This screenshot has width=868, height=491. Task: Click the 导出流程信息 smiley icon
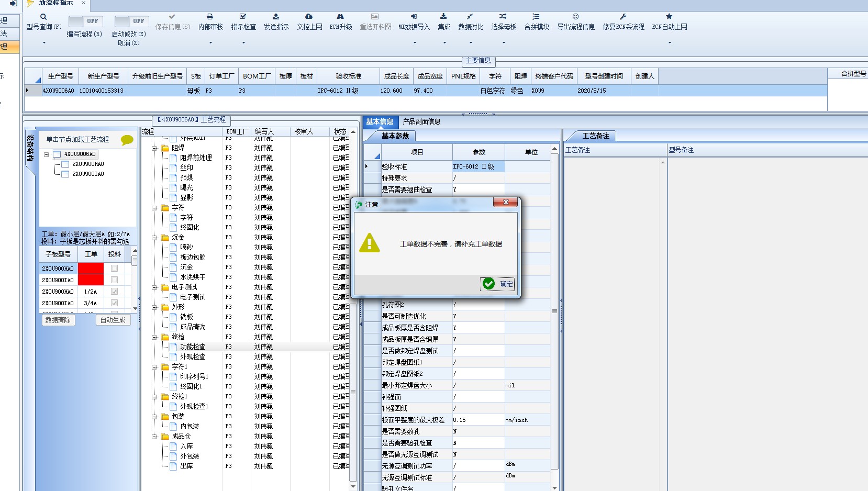click(x=575, y=17)
